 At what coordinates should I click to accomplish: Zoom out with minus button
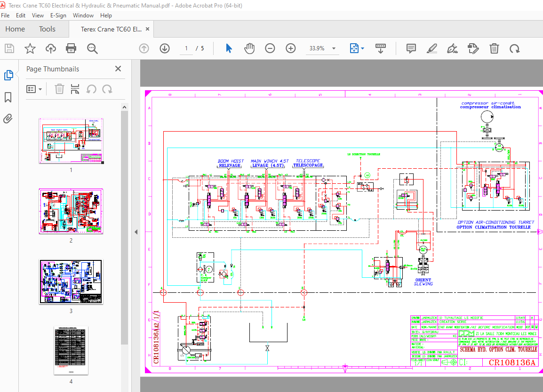click(270, 48)
